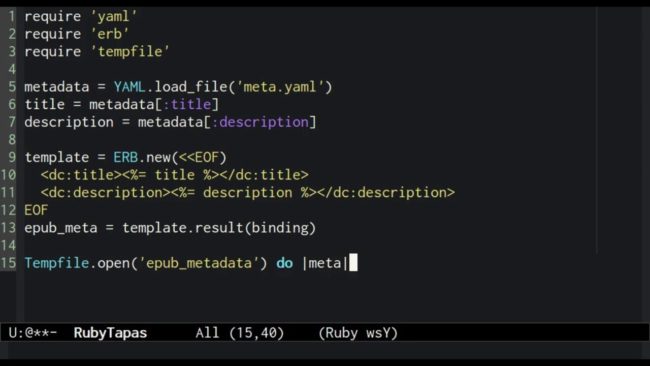Click the closing </dc:title> tag
Viewport: 650px width, 366px height.
click(264, 175)
